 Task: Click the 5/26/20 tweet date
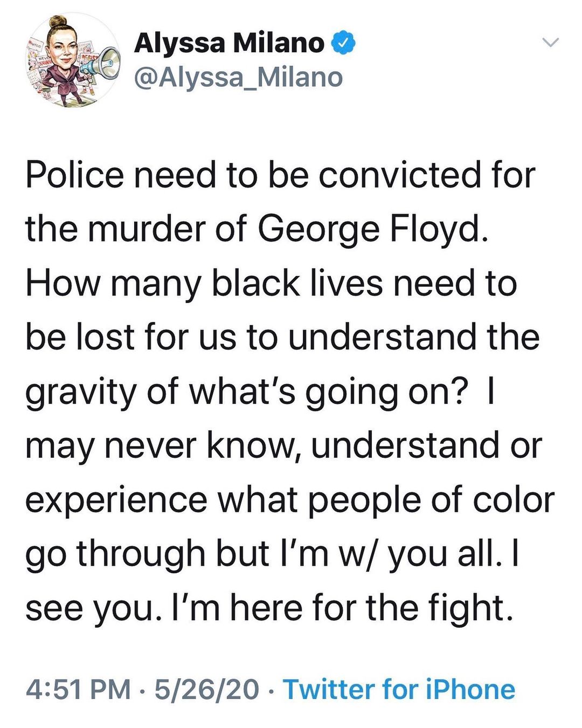pyautogui.click(x=207, y=689)
